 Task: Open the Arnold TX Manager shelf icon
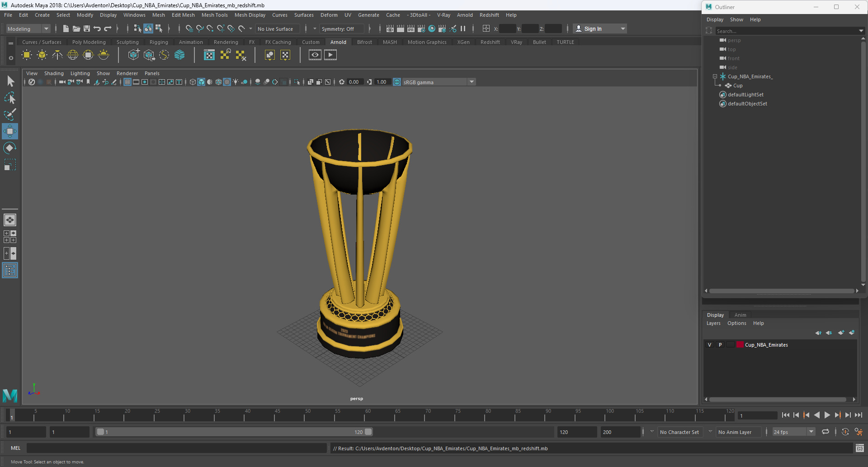[209, 55]
